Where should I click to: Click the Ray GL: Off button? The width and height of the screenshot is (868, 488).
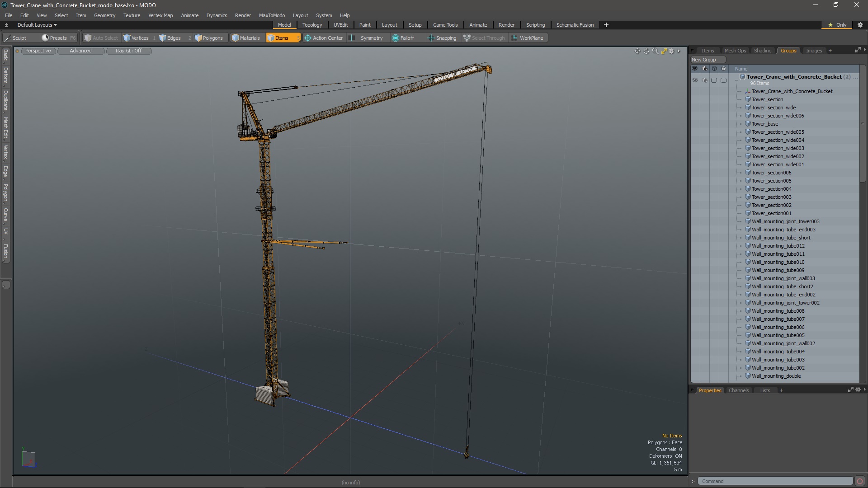(x=128, y=51)
